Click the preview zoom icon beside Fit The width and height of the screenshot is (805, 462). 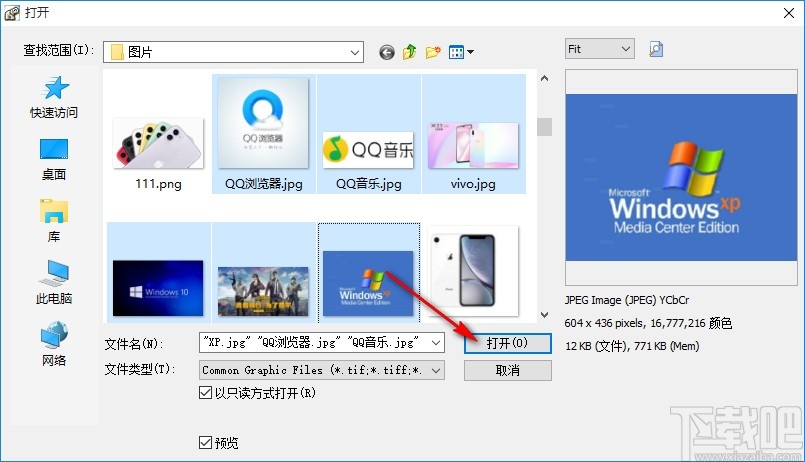656,49
